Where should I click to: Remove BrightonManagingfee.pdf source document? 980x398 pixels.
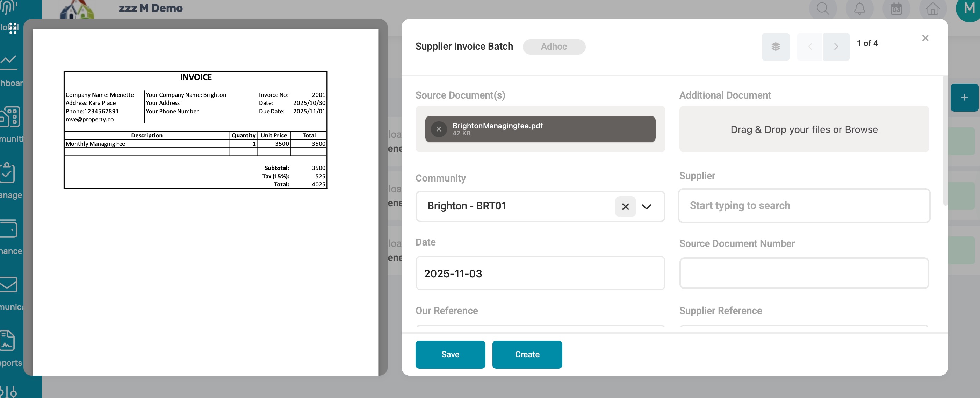pos(439,129)
